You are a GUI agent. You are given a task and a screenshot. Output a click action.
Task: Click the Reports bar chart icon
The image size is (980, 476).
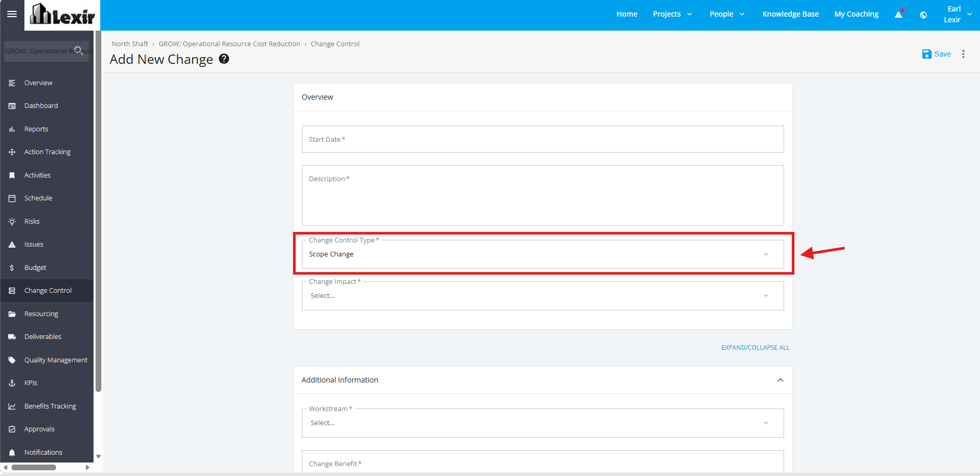pyautogui.click(x=12, y=129)
